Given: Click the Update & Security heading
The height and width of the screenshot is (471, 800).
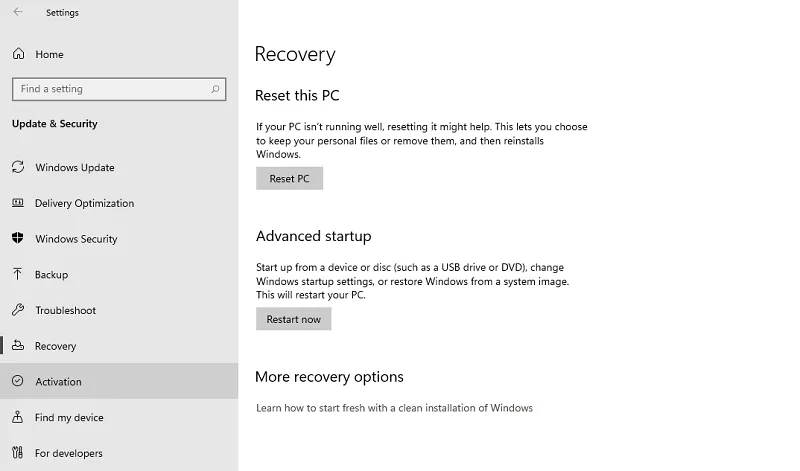Looking at the screenshot, I should [x=55, y=123].
